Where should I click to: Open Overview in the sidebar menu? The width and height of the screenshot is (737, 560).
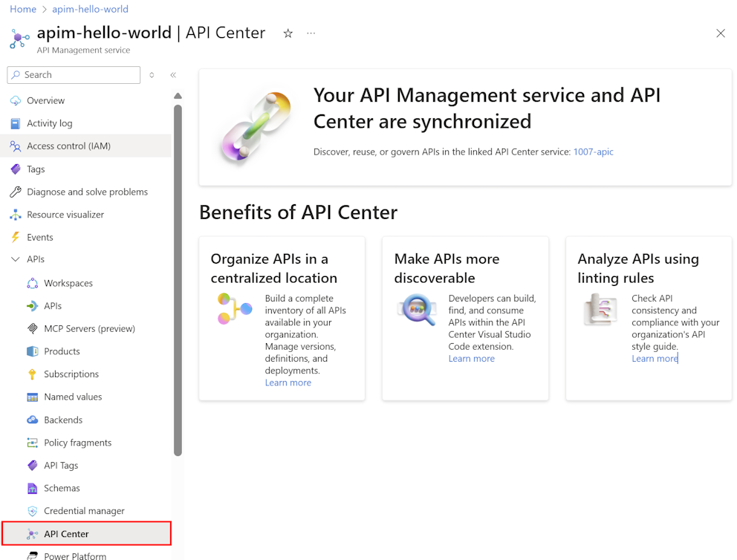point(85,100)
